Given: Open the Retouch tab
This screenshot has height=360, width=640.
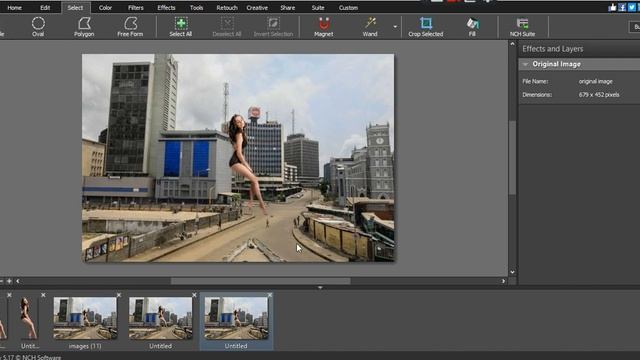Looking at the screenshot, I should [x=227, y=8].
